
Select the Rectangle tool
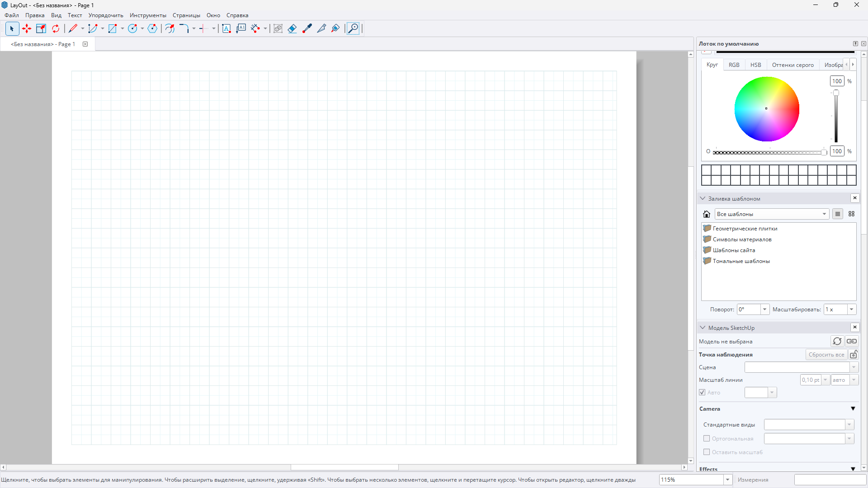coord(113,28)
